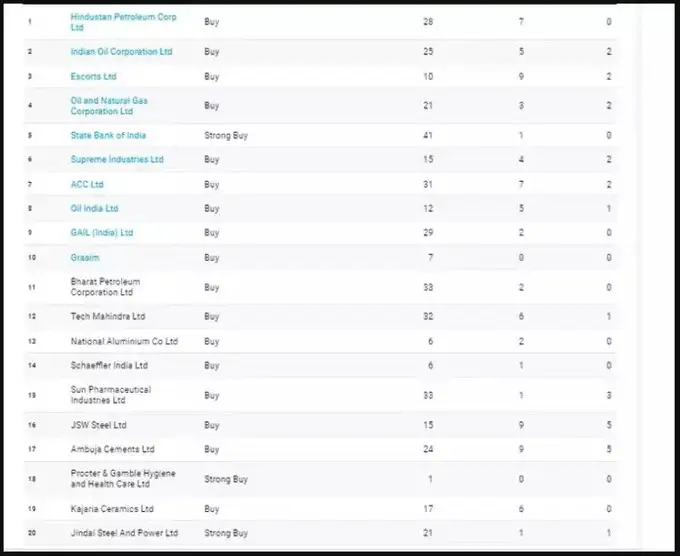
Task: Open State Bank of India link
Action: tap(109, 135)
